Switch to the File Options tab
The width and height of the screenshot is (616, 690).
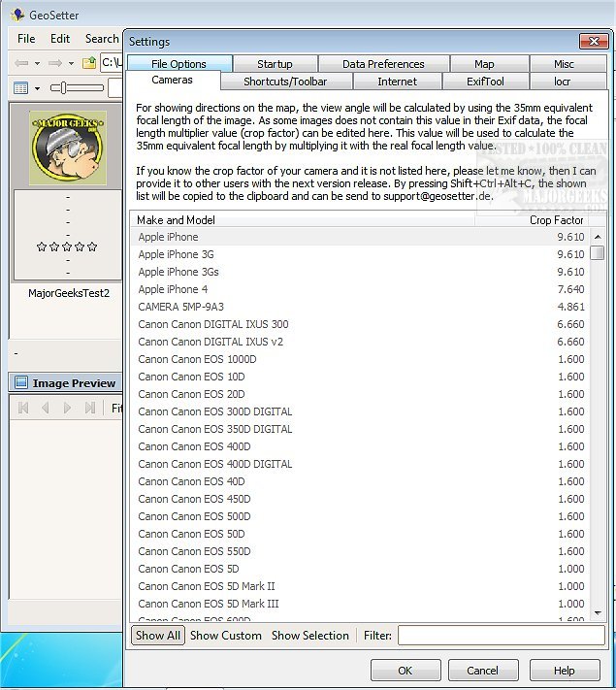tap(179, 64)
